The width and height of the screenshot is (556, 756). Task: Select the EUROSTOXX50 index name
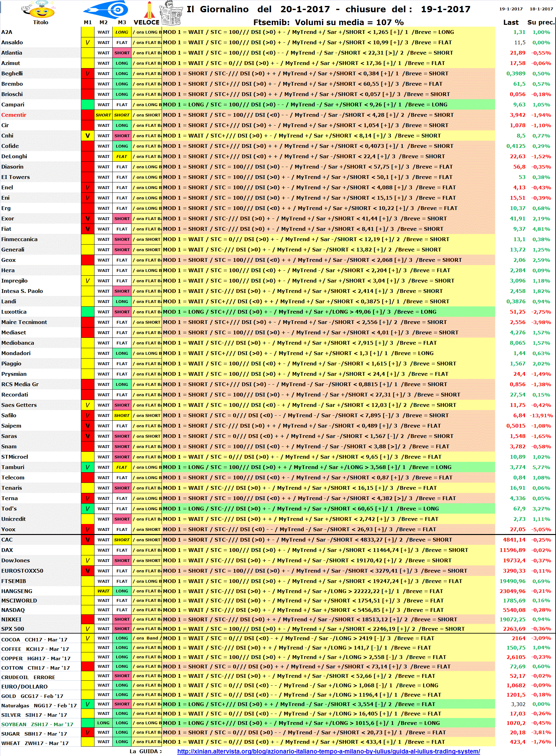point(22,571)
